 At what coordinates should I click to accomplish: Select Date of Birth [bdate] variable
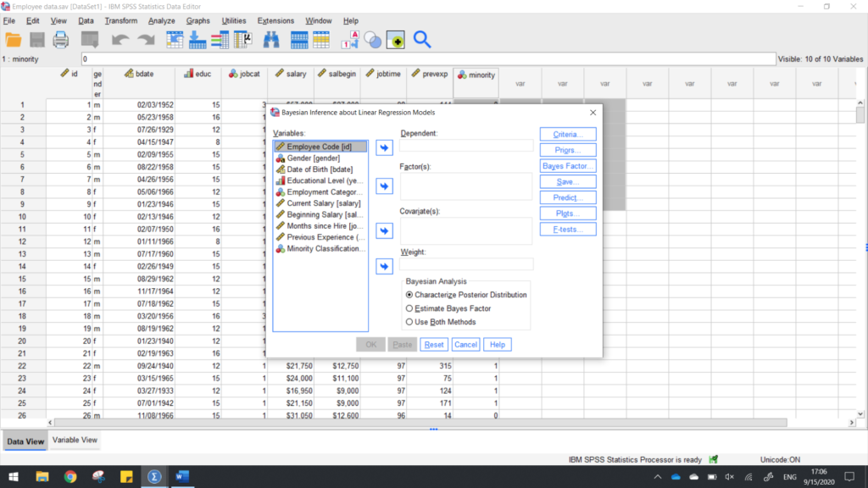(x=320, y=169)
